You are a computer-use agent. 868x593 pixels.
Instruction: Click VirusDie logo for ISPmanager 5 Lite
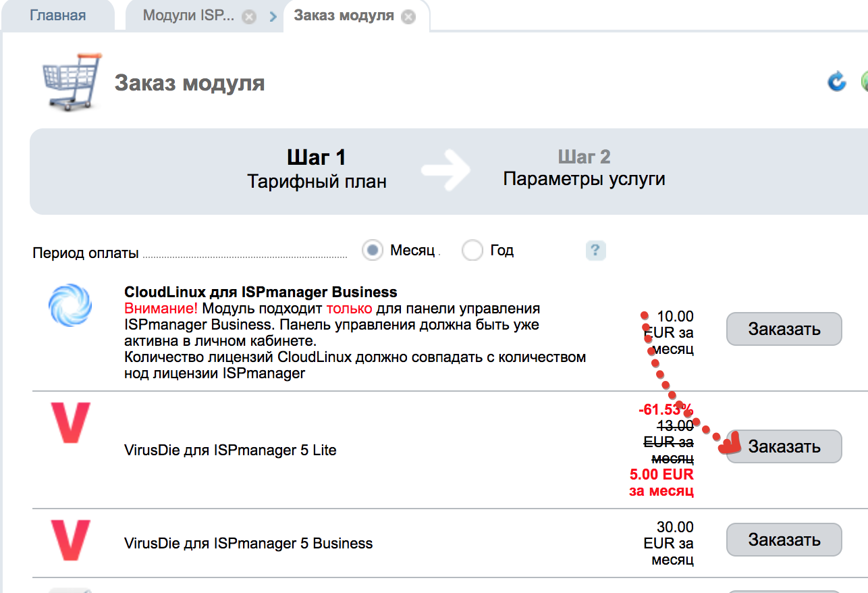coord(70,423)
